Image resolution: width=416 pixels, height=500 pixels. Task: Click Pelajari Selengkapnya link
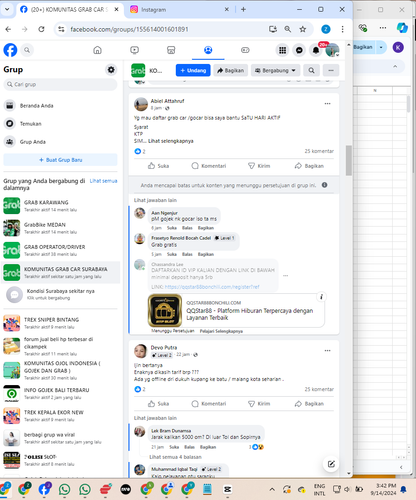coord(221,331)
